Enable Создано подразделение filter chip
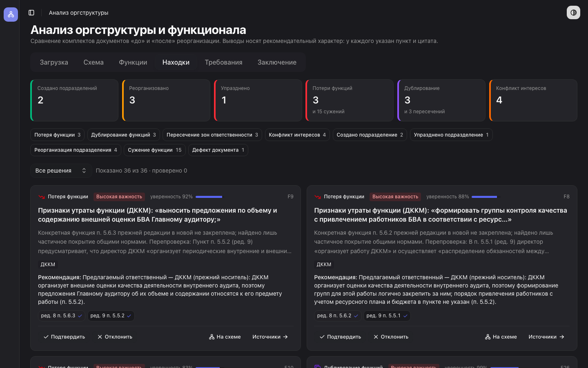Viewport: 588px width, 368px height. coord(370,135)
